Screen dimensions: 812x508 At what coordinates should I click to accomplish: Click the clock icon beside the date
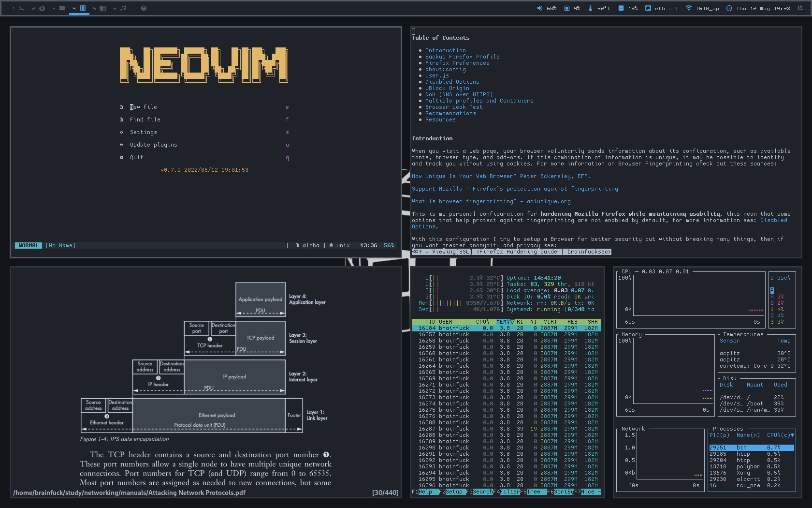(729, 8)
